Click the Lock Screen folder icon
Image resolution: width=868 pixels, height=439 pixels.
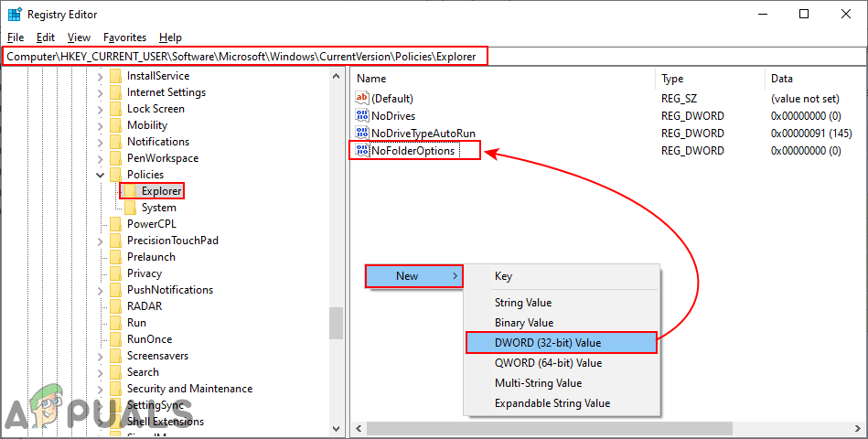[115, 109]
